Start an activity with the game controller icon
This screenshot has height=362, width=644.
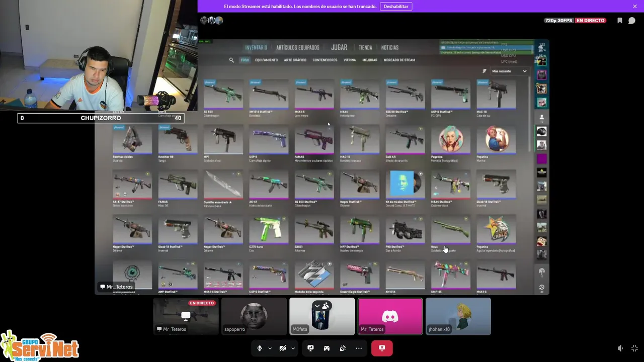(x=327, y=348)
